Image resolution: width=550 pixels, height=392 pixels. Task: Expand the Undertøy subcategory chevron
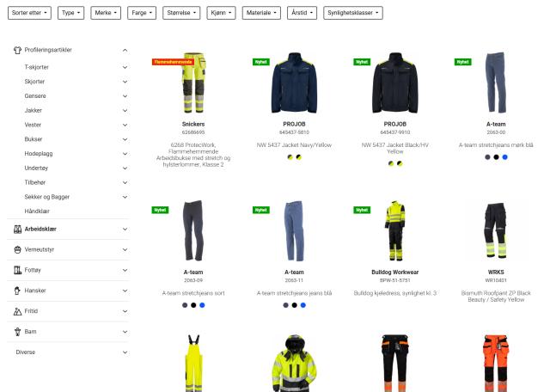click(x=125, y=168)
